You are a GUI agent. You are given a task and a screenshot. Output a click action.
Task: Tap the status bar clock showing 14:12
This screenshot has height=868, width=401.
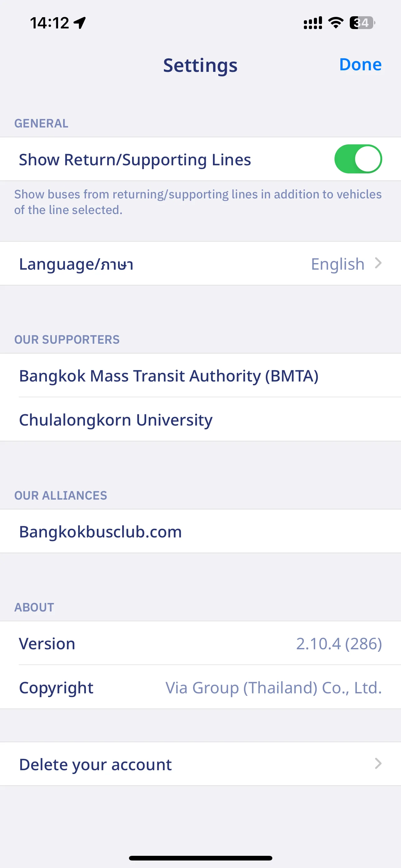pos(49,23)
